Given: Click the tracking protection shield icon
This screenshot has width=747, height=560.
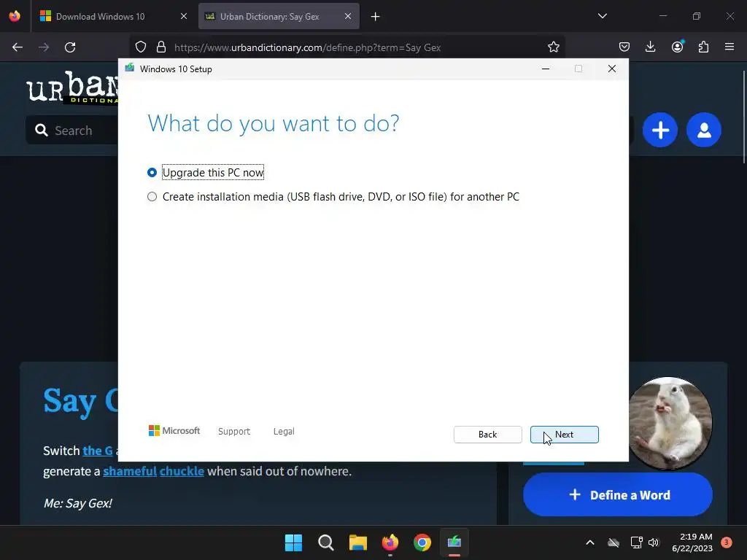Looking at the screenshot, I should pyautogui.click(x=141, y=47).
